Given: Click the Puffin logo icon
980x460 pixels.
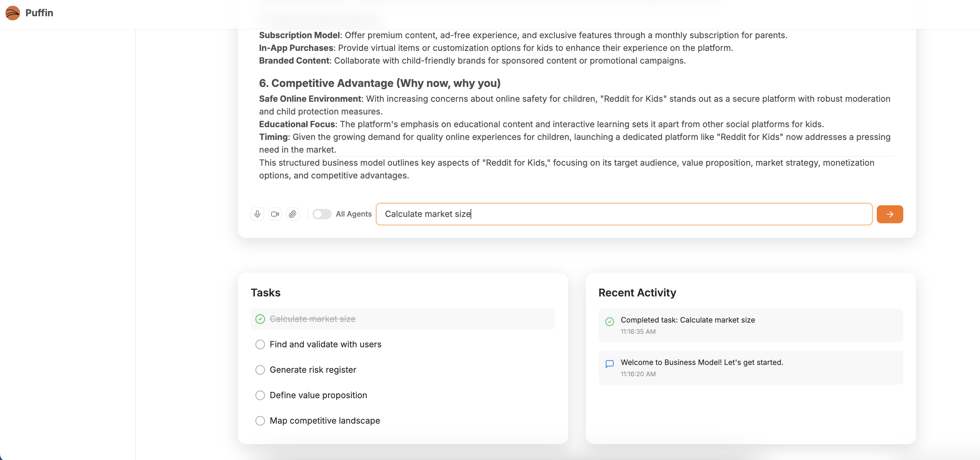Looking at the screenshot, I should (x=13, y=13).
